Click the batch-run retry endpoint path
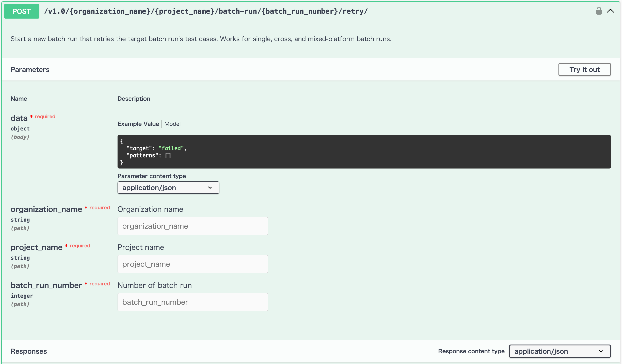Viewport: 622px width, 364px height. tap(206, 11)
